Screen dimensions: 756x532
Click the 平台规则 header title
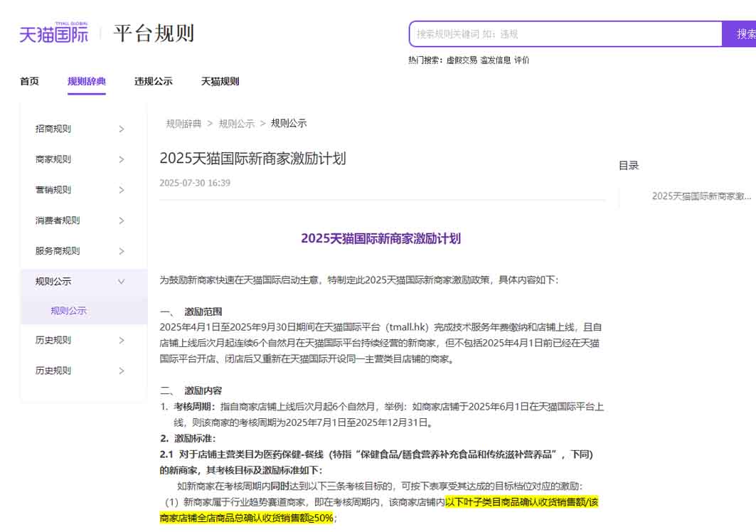[154, 33]
